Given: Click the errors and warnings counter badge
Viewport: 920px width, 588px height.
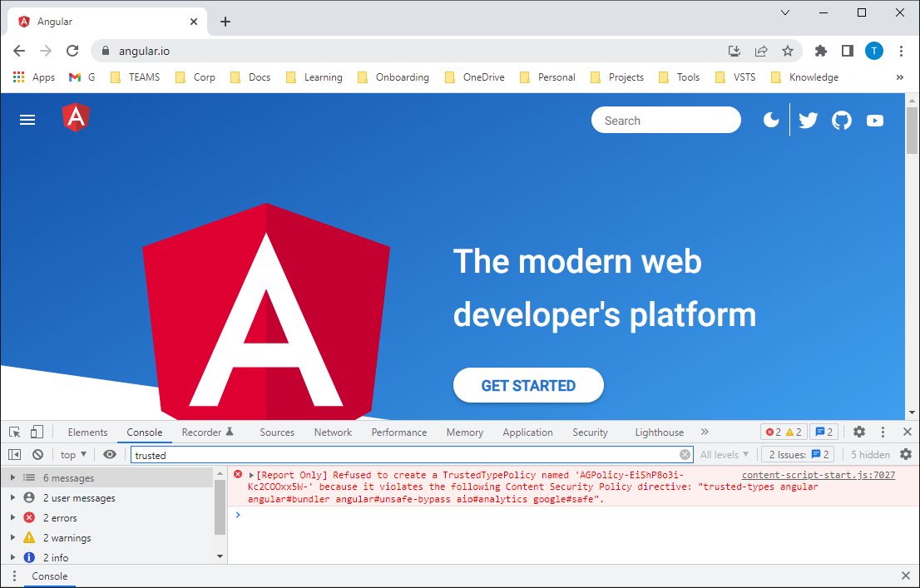Looking at the screenshot, I should click(784, 432).
